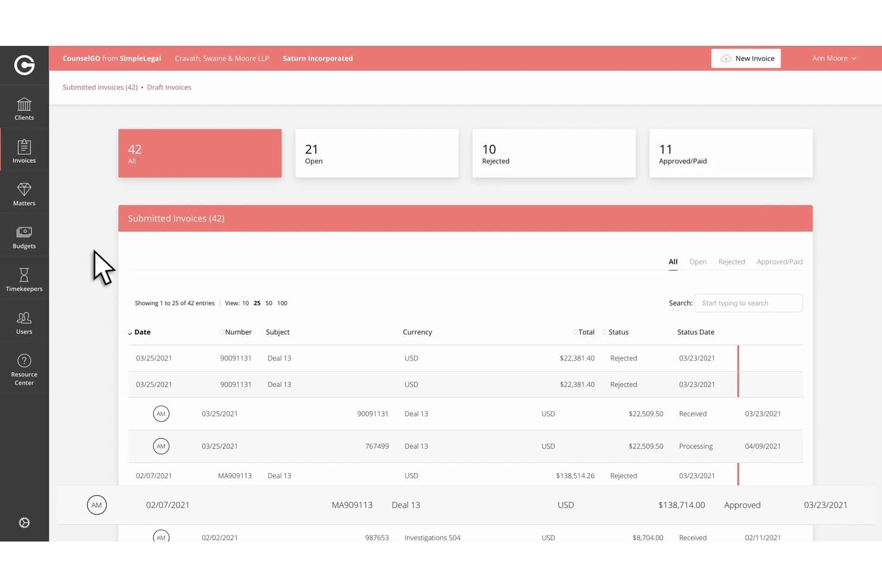Click the Submitted Invoices (42) panel header
This screenshot has width=882, height=588.
pos(465,219)
